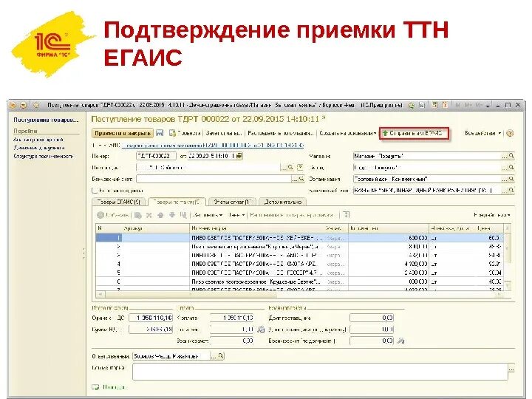
Task: Click the magnifier icon in the Организация field
Action: click(x=511, y=179)
